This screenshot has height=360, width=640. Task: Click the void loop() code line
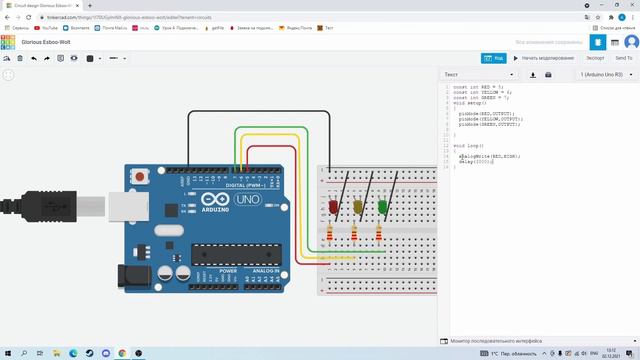(468, 146)
